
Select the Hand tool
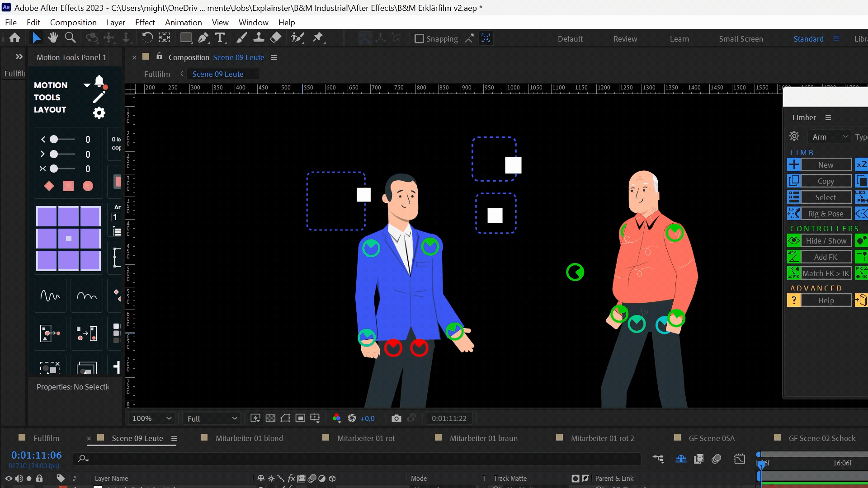tap(53, 38)
